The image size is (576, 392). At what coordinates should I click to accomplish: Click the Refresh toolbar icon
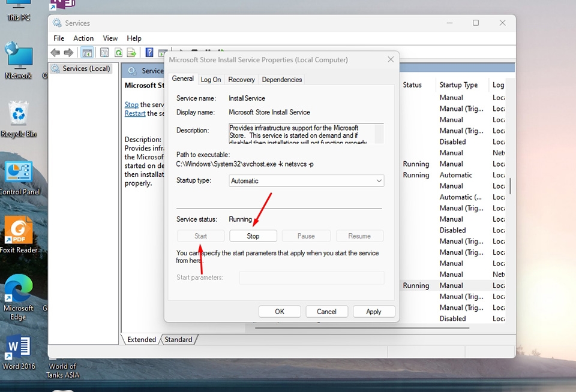[118, 53]
